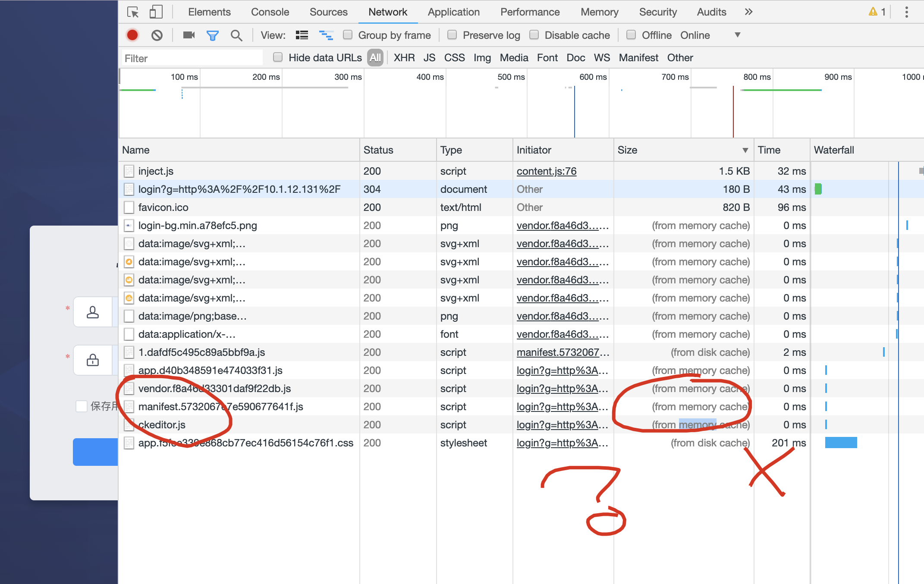
Task: Open initiator link of ckeditor.js row
Action: [x=563, y=425]
